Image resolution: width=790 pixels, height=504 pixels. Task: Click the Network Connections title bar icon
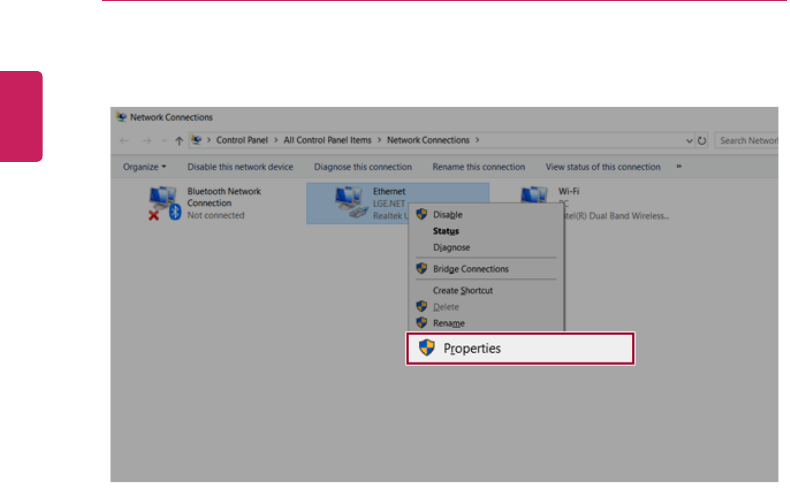121,117
